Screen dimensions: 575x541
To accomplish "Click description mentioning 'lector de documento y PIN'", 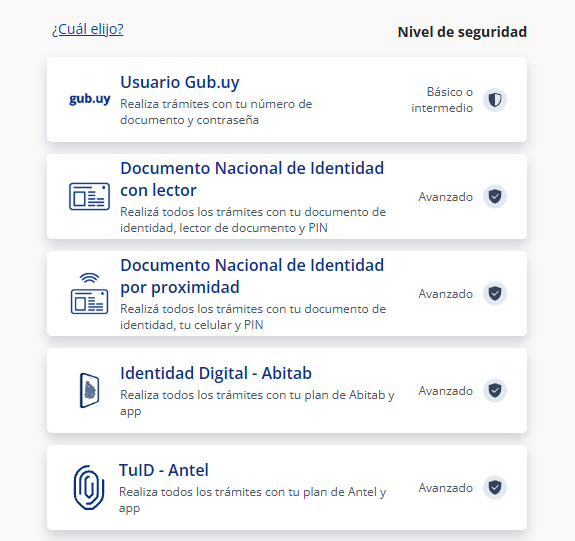I will 253,220.
